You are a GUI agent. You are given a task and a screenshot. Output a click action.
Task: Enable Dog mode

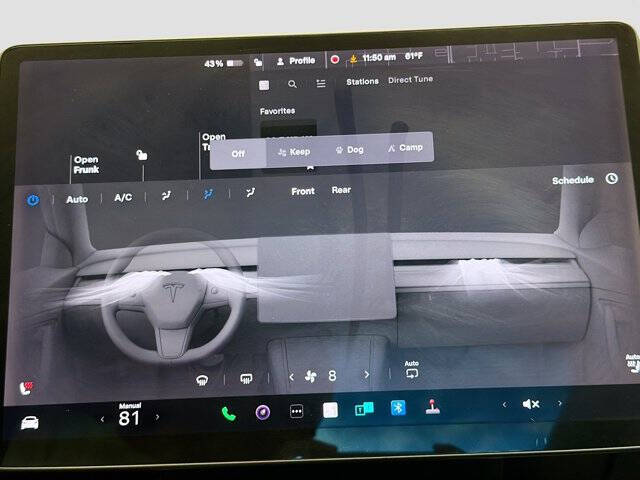pos(349,150)
